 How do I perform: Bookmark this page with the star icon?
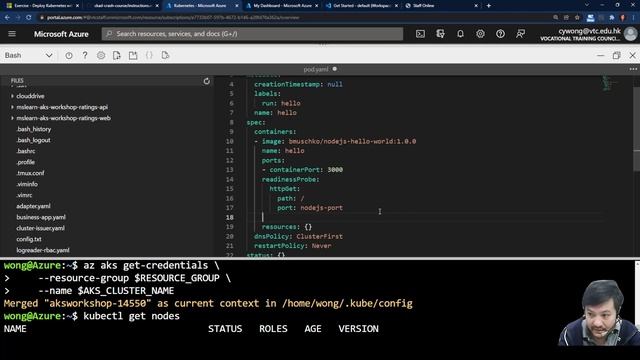[577, 18]
